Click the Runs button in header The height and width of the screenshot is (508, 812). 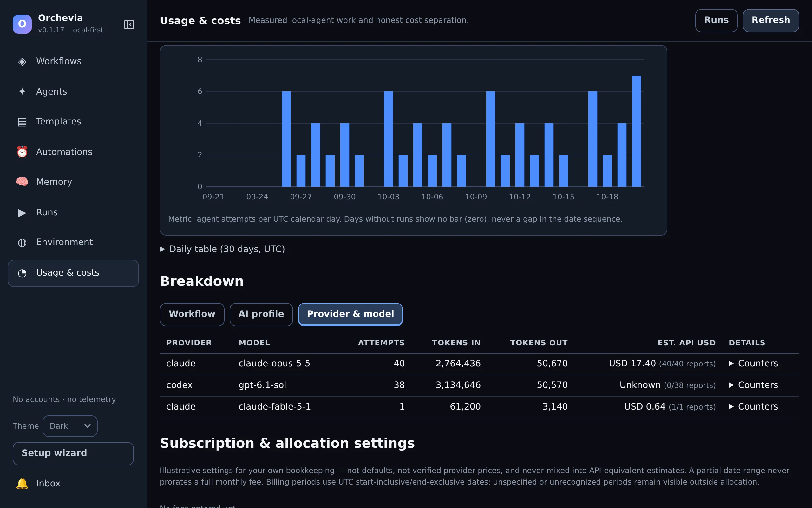716,21
